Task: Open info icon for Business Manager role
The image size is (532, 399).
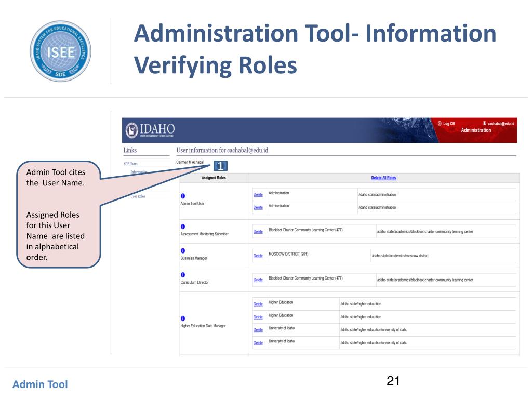Action: pos(183,251)
